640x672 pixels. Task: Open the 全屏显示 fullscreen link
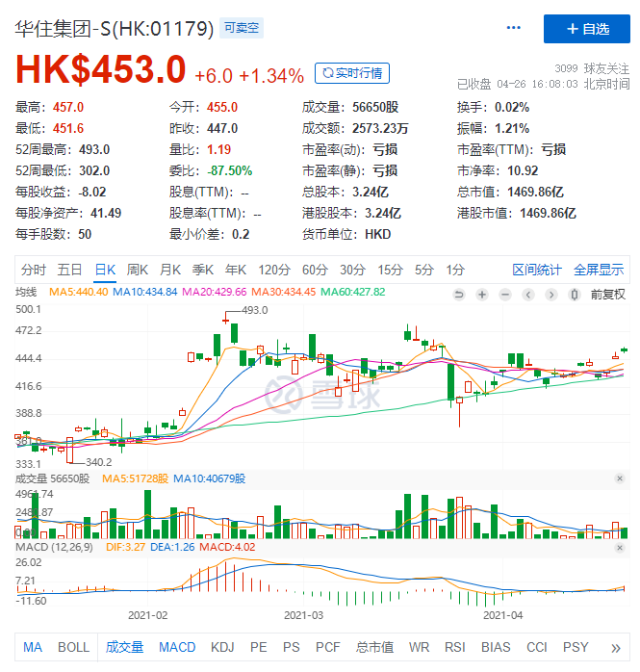click(x=599, y=270)
